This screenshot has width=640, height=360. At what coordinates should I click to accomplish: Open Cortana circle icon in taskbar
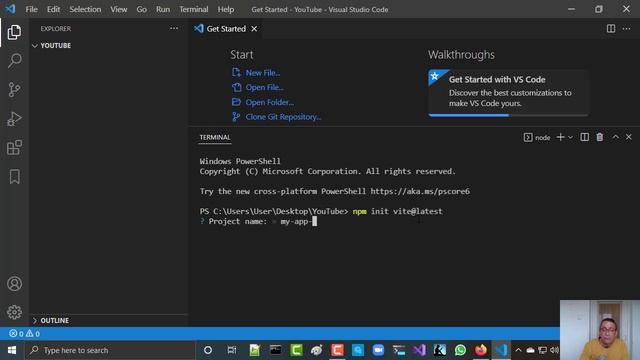point(208,350)
